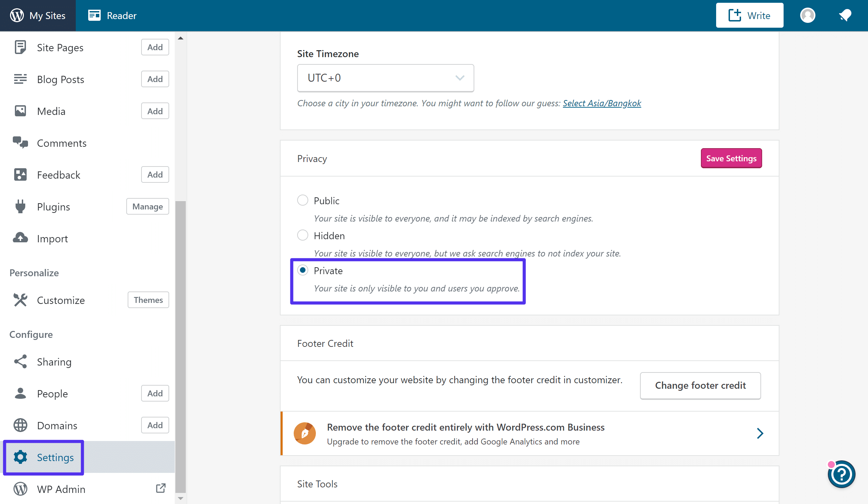Click the Change footer credit button
Image resolution: width=868 pixels, height=504 pixels.
pyautogui.click(x=700, y=385)
